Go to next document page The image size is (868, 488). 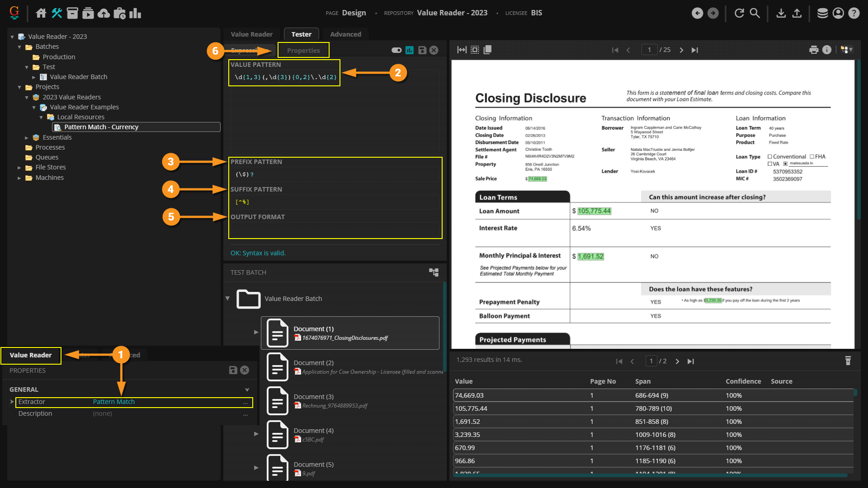[681, 50]
